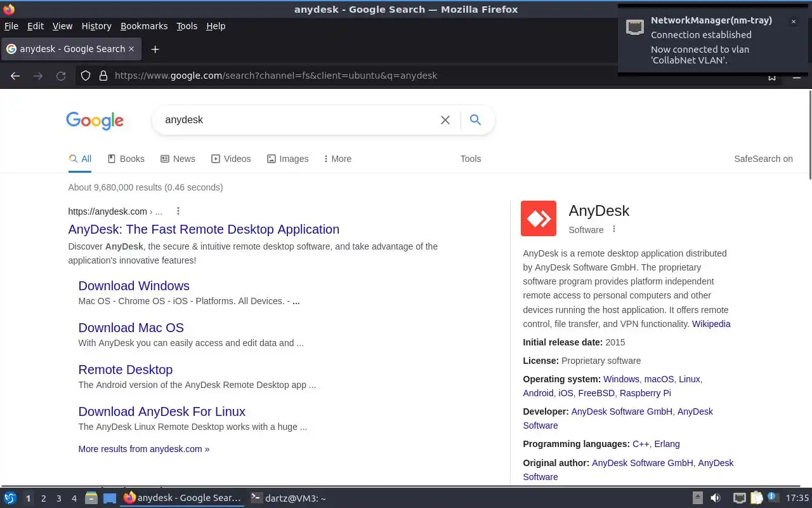Open the shield tracking protection icon
Screen dimensions: 812x508
click(86, 76)
